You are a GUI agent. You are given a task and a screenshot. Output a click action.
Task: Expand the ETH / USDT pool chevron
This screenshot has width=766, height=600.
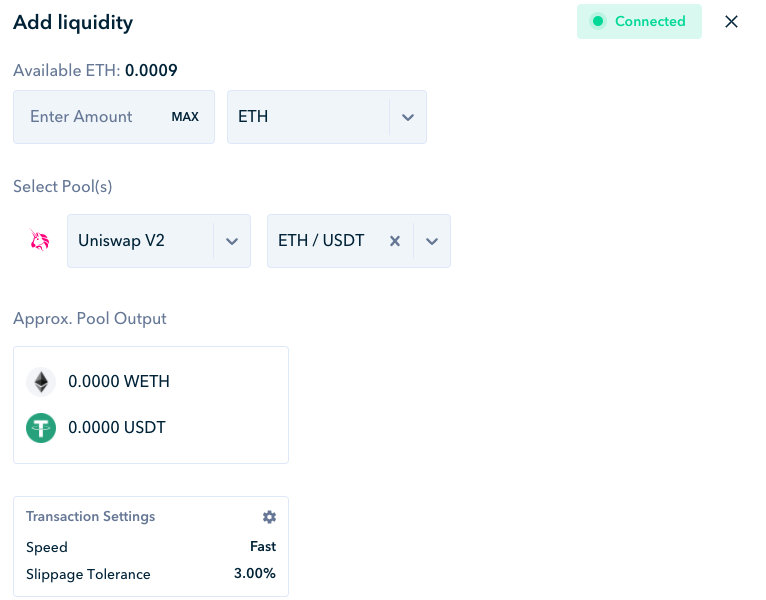[x=432, y=241]
